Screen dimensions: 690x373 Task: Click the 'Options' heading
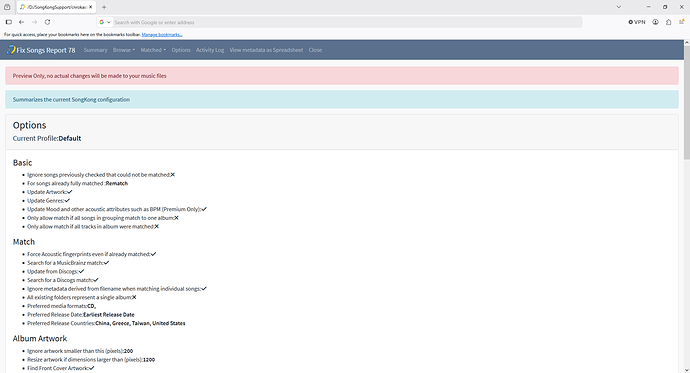[x=29, y=125]
